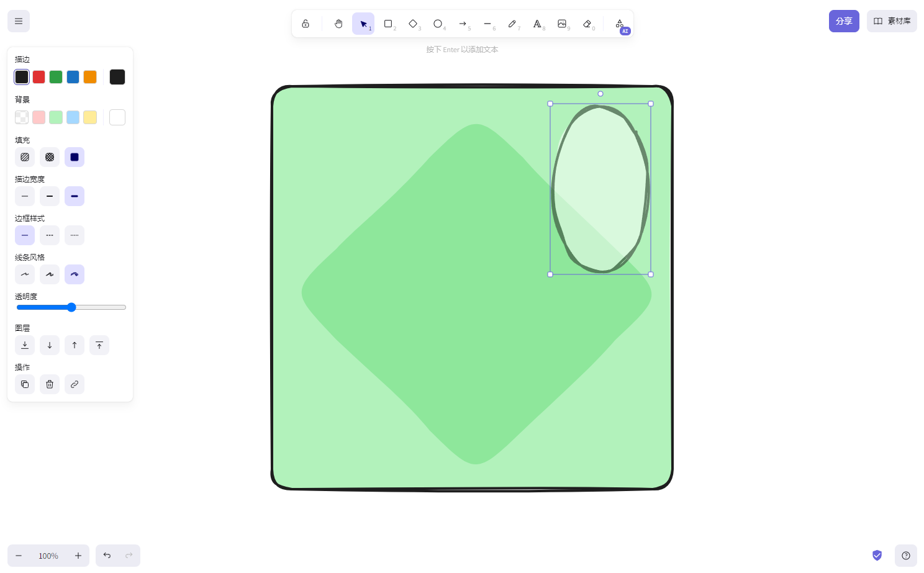The image size is (924, 573).
Task: Choose hachure fill style
Action: pos(25,157)
